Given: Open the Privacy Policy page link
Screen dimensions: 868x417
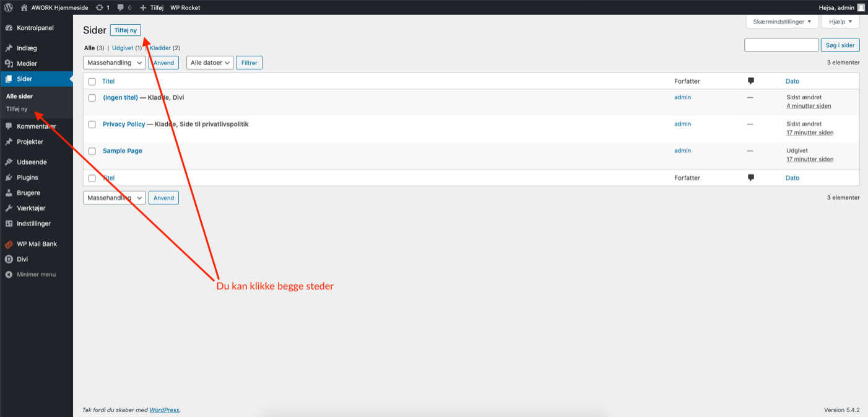Looking at the screenshot, I should click(x=124, y=124).
